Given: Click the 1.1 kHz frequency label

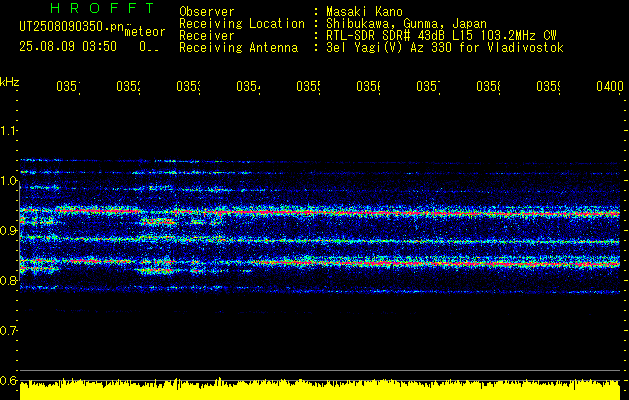Looking at the screenshot, I should 8,130.
